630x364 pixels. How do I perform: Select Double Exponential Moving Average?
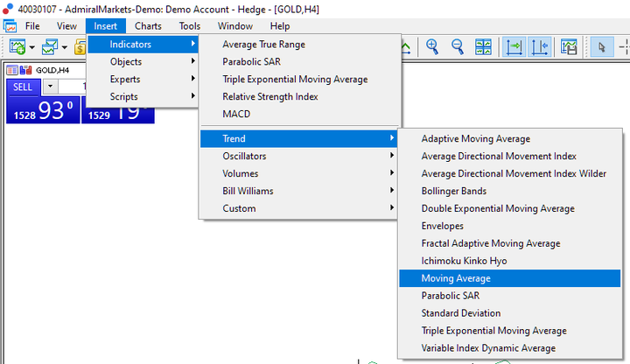click(x=510, y=208)
